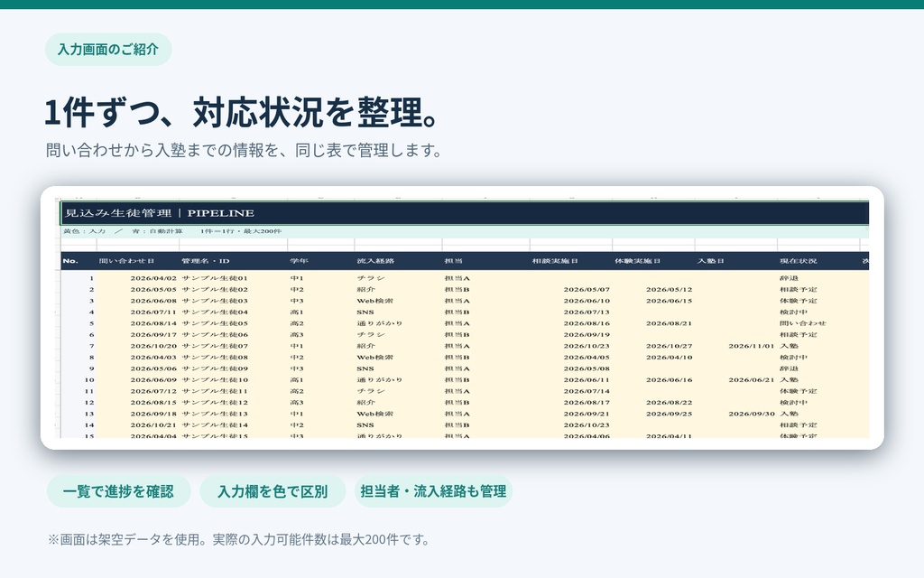Click the Web検索 cell in the サンプル生徒08 row
This screenshot has height=578, width=924.
click(x=374, y=358)
